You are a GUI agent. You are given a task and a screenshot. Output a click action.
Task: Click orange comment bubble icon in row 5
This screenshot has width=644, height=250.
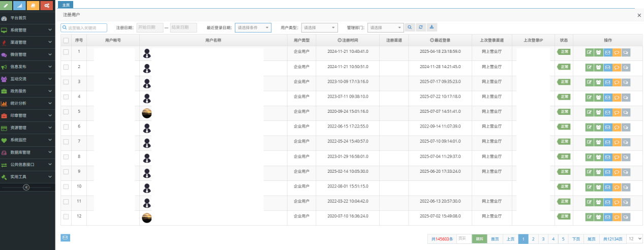point(617,112)
